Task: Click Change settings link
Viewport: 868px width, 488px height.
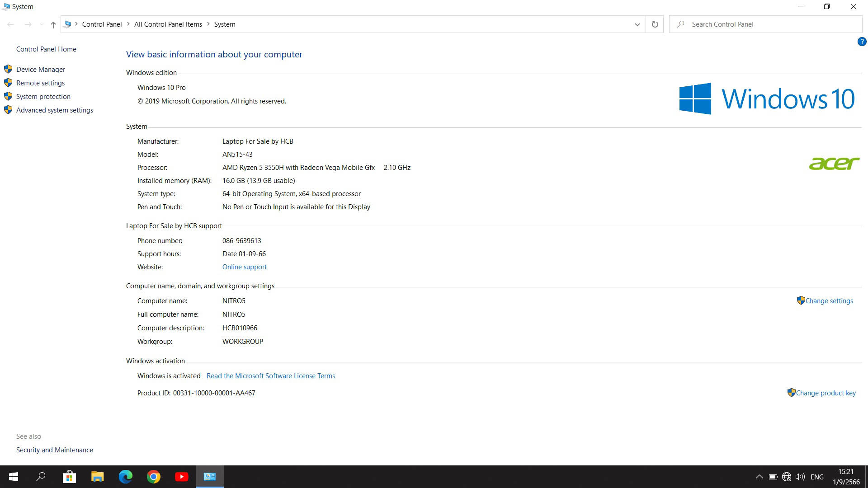Action: [829, 300]
